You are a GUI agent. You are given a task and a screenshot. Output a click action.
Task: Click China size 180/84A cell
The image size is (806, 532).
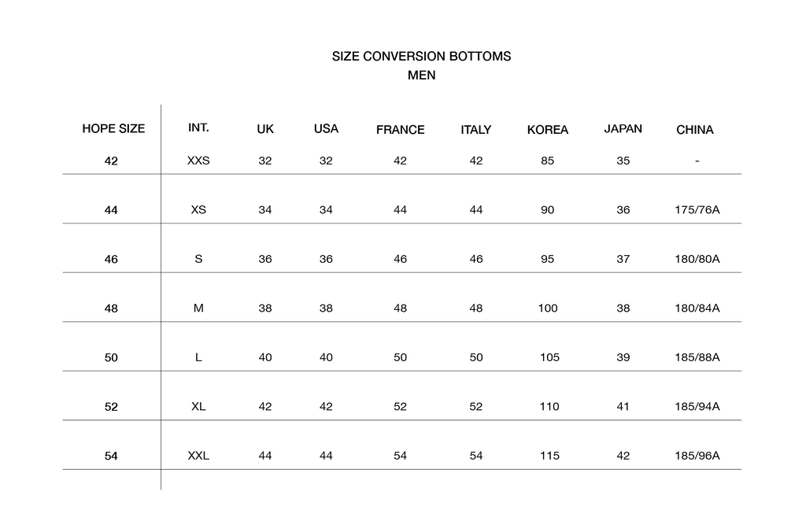pos(697,308)
